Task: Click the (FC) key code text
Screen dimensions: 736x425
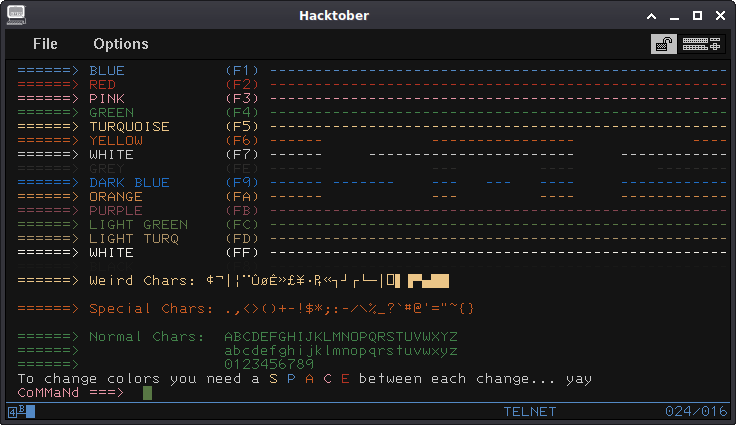Action: (x=242, y=225)
